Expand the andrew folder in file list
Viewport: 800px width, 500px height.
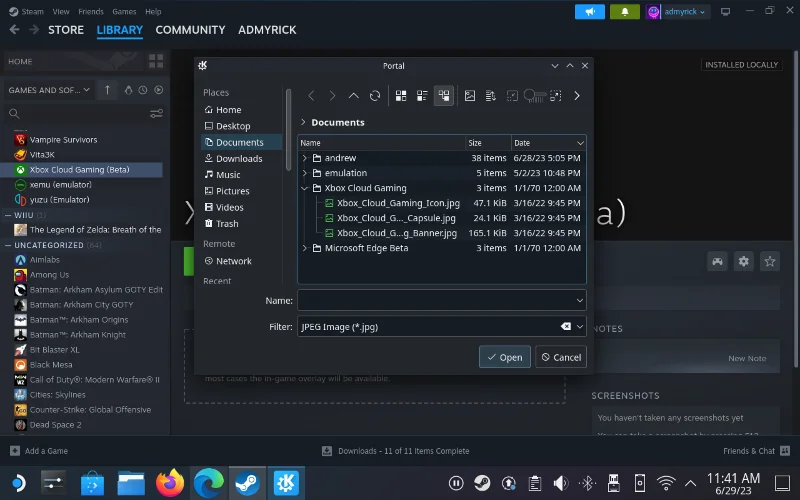click(x=305, y=158)
